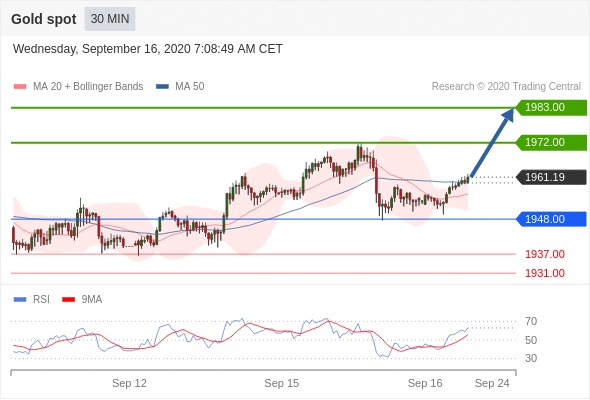Click the 1937.00 red support label
This screenshot has width=590, height=400.
(545, 254)
